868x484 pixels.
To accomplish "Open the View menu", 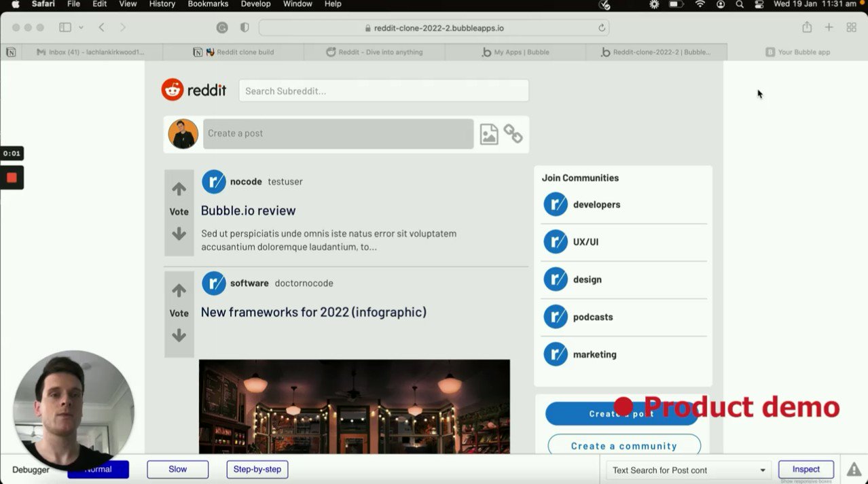I will [128, 4].
